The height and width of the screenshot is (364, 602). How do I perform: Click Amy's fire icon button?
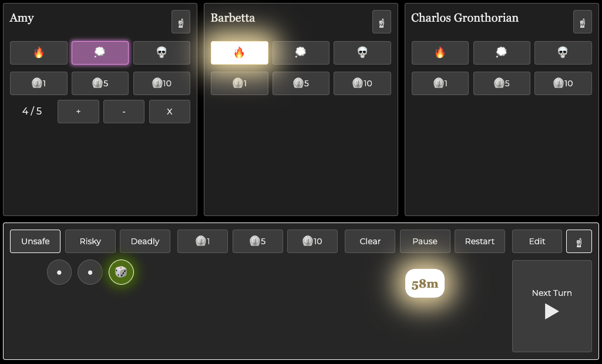point(39,53)
